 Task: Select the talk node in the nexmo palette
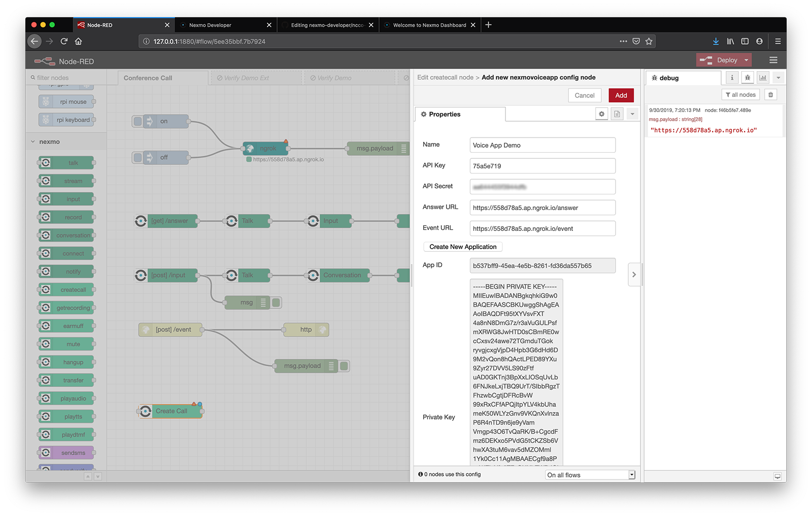[66, 163]
